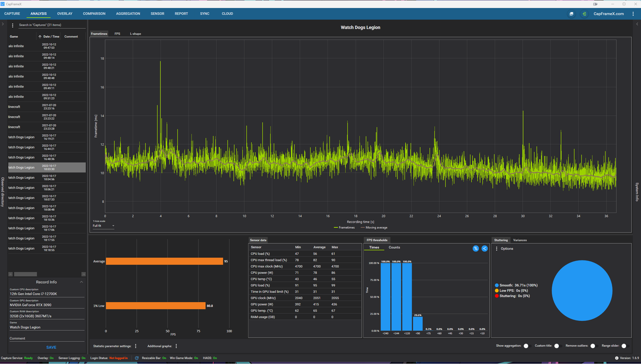Click the title bar picture-in-picture icon
Viewport: 641px width, 364px height.
pos(595,4)
